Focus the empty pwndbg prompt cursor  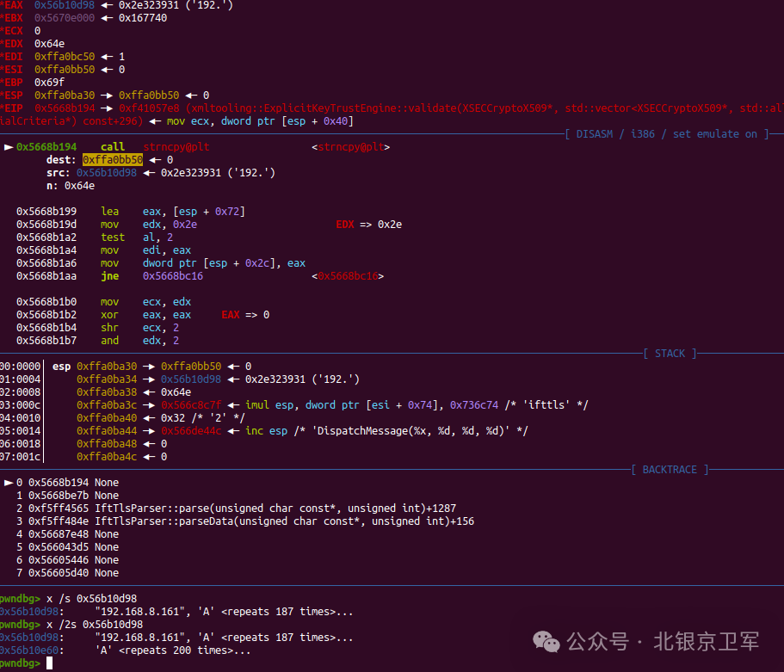50,663
